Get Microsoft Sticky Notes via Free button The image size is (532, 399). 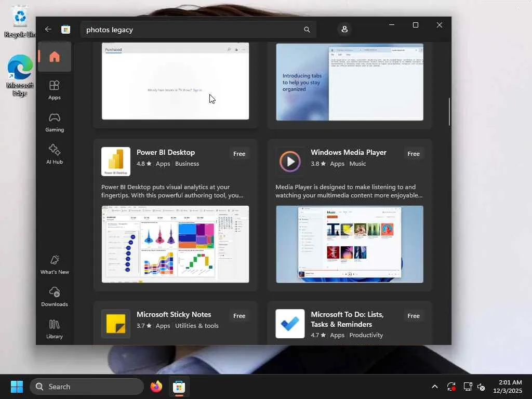click(239, 316)
